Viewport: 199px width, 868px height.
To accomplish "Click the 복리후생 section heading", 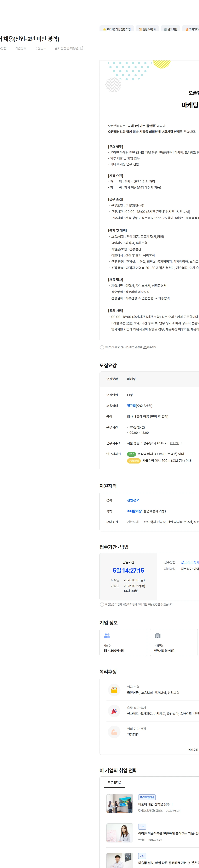I will pyautogui.click(x=108, y=671).
